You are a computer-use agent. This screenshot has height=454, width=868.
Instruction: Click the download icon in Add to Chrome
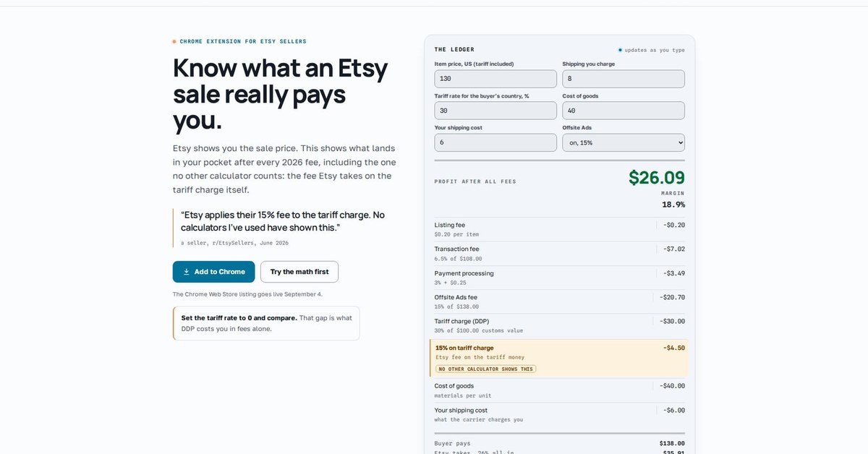click(x=187, y=272)
